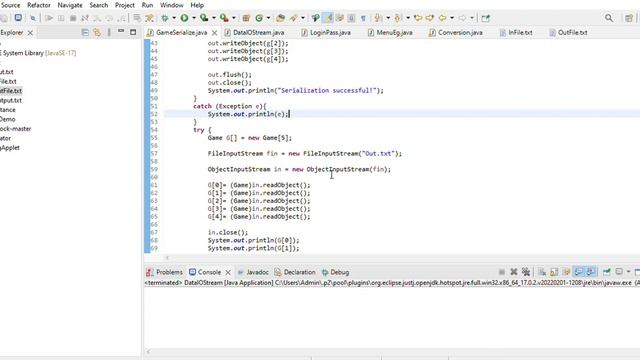Open the Debug launch dropdown arrow
This screenshot has width=640, height=360.
174,18
